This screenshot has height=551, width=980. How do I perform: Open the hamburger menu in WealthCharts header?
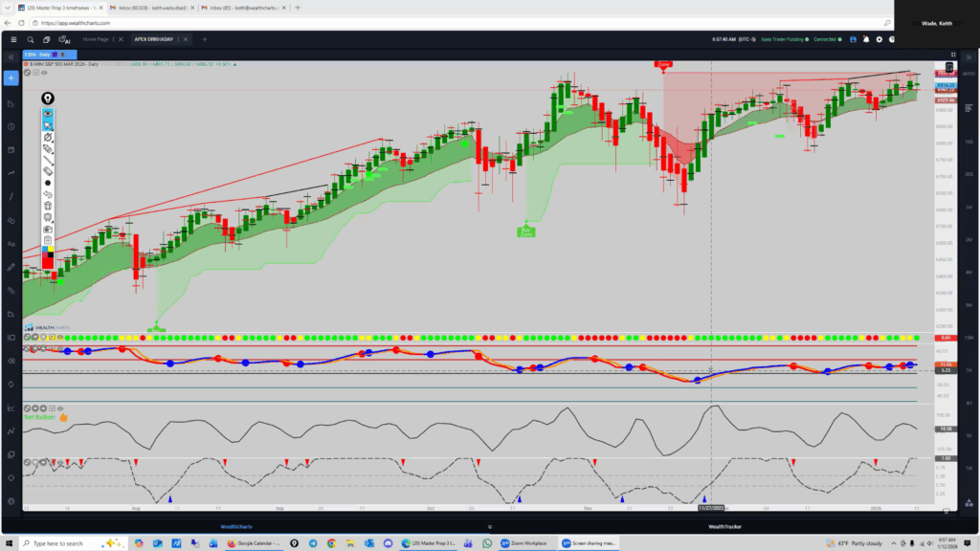[12, 39]
